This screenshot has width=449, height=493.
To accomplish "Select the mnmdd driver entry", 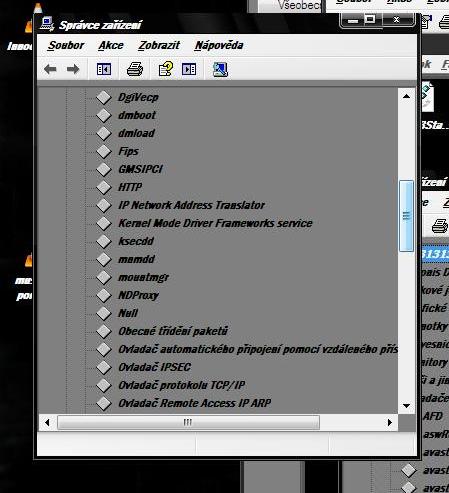I will click(136, 259).
